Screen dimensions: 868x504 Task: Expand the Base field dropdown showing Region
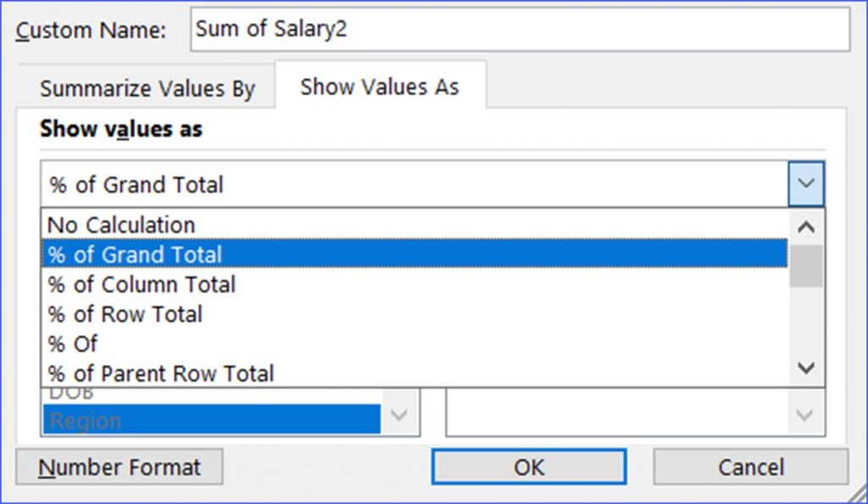(x=398, y=415)
